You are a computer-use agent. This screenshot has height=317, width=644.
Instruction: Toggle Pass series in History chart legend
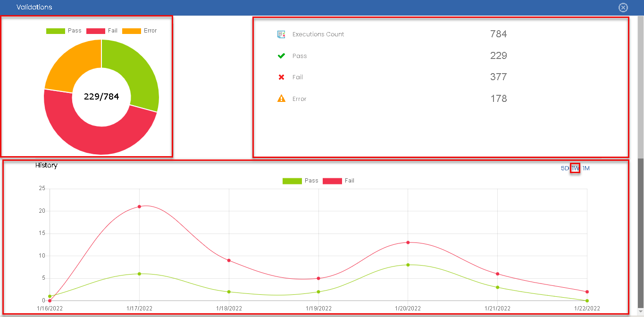(x=300, y=181)
